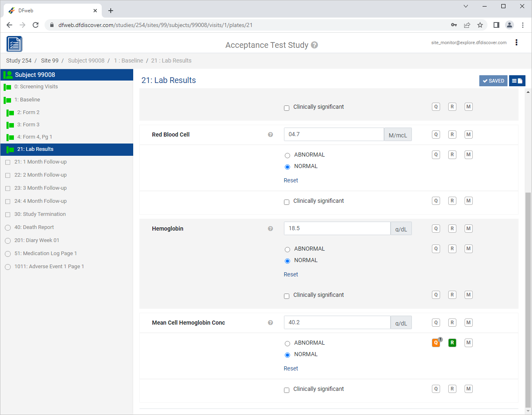532x415 pixels.
Task: Go to Study 254 breadcrumb
Action: [x=19, y=61]
